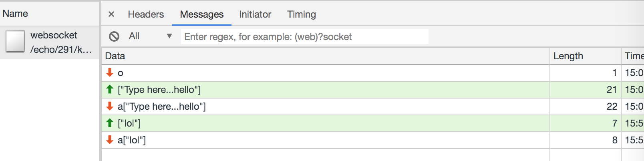
Task: Sort messages by Time column header
Action: point(633,56)
